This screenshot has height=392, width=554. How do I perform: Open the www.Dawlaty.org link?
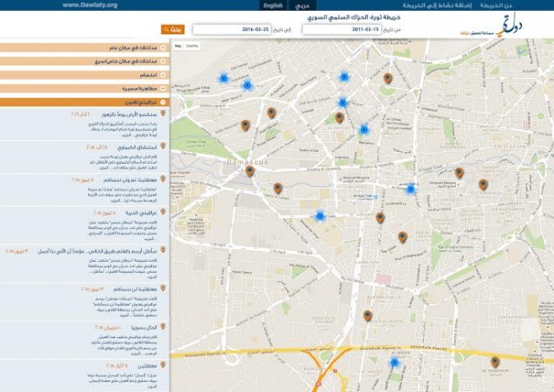tap(90, 5)
